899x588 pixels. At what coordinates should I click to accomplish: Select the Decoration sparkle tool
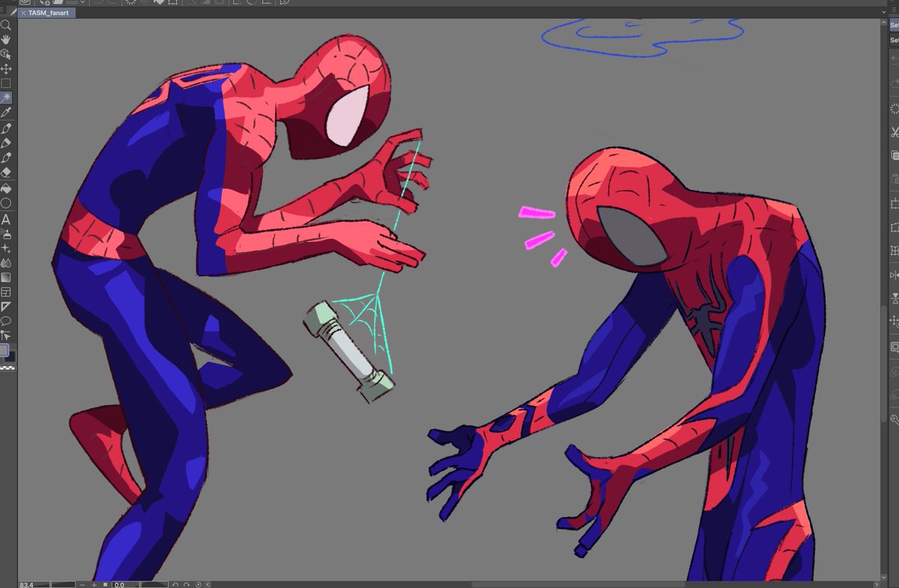6,248
